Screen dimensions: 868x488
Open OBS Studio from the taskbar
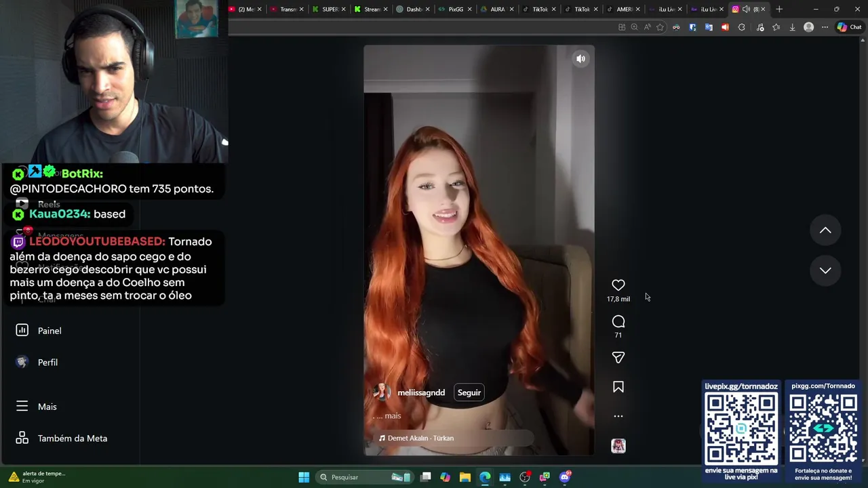tap(524, 477)
